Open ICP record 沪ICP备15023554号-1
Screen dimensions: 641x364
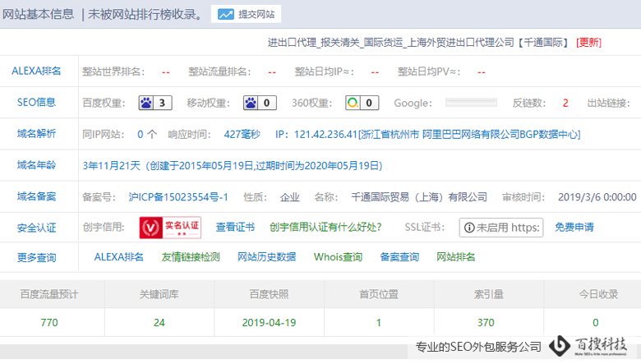click(x=178, y=197)
